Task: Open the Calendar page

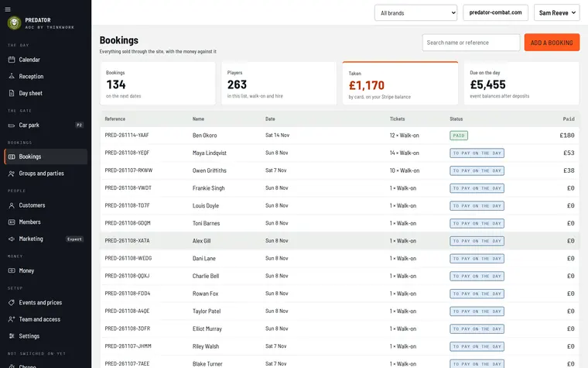Action: [x=46, y=60]
